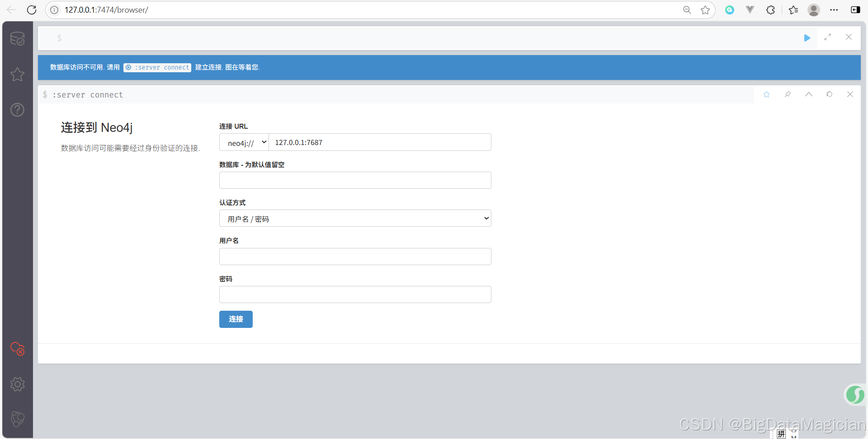Bookmark this page with star icon
This screenshot has height=439, width=868.
click(x=705, y=10)
